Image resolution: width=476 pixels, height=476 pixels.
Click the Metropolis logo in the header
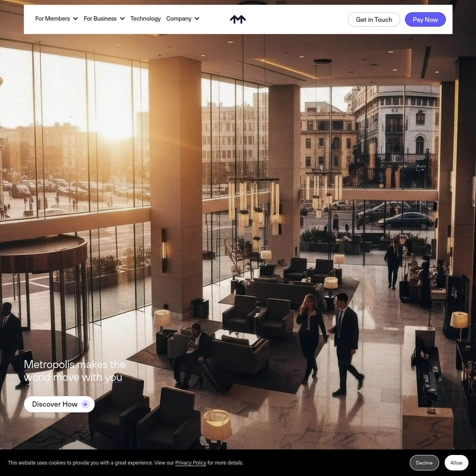(238, 19)
